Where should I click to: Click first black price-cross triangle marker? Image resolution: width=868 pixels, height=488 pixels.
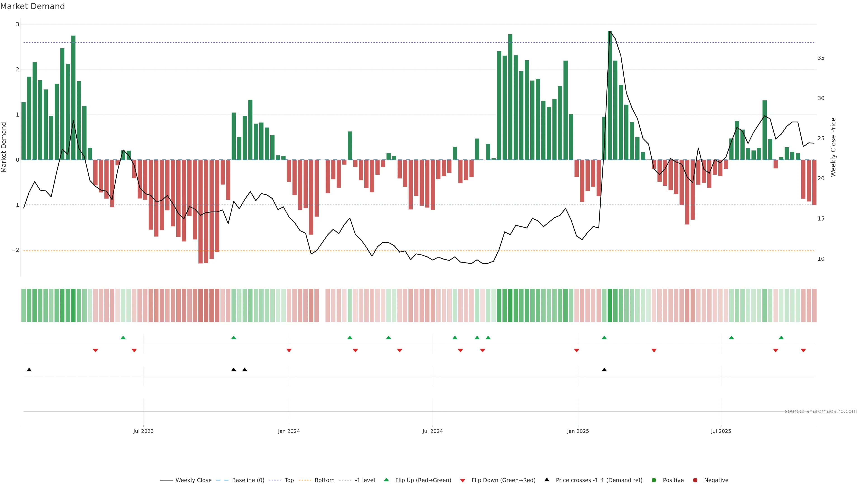[x=29, y=370]
